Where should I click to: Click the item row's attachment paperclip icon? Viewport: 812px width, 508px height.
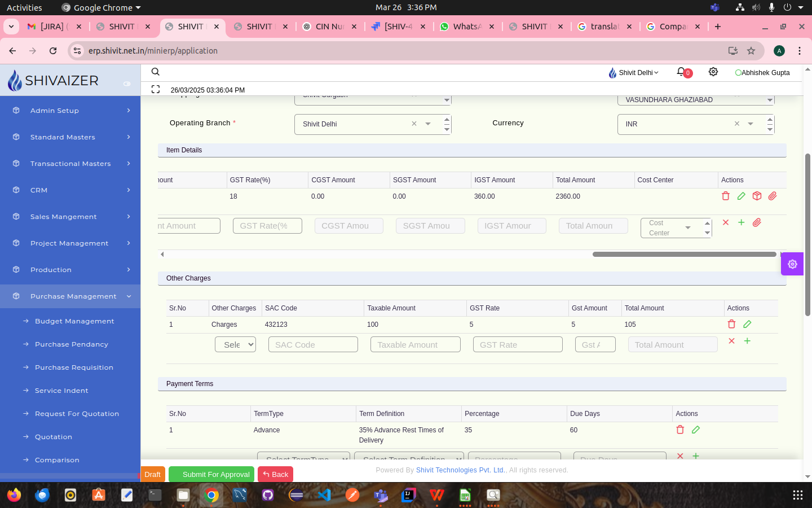click(773, 196)
